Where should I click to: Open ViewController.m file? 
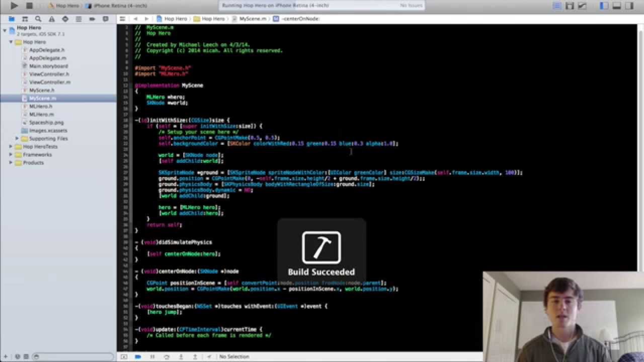49,82
